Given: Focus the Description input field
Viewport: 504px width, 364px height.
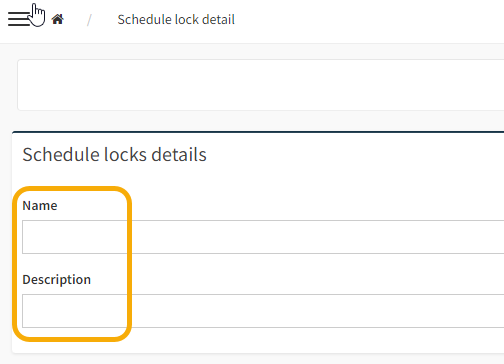Looking at the screenshot, I should (263, 311).
